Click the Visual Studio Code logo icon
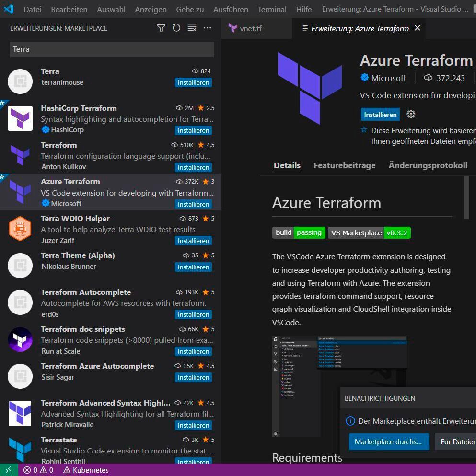 coord(9,9)
